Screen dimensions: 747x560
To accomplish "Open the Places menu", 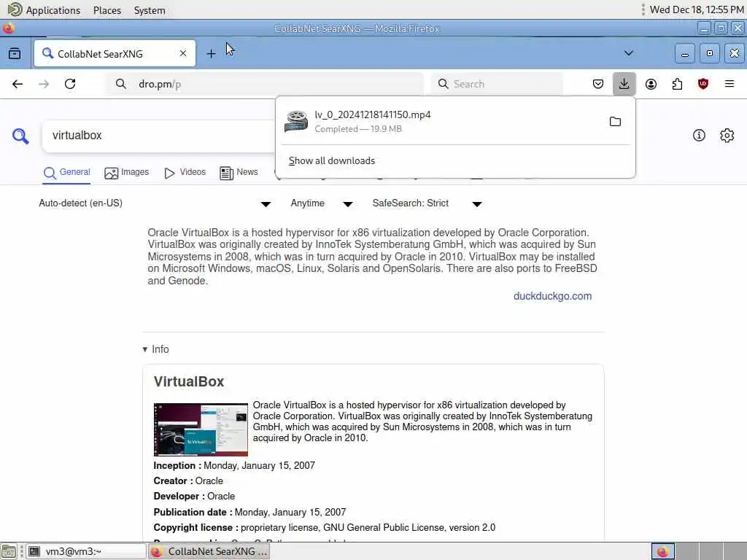I will [x=107, y=10].
